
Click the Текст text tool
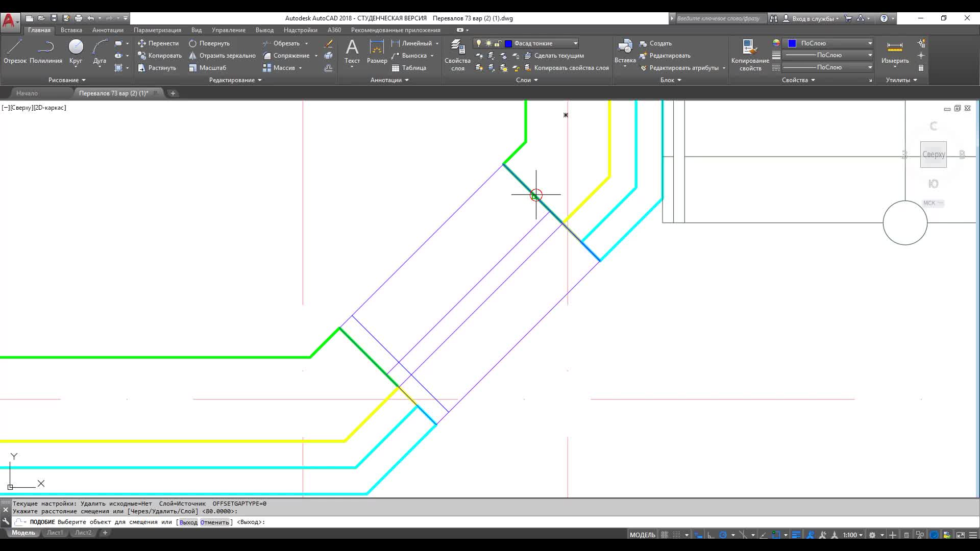tap(352, 52)
